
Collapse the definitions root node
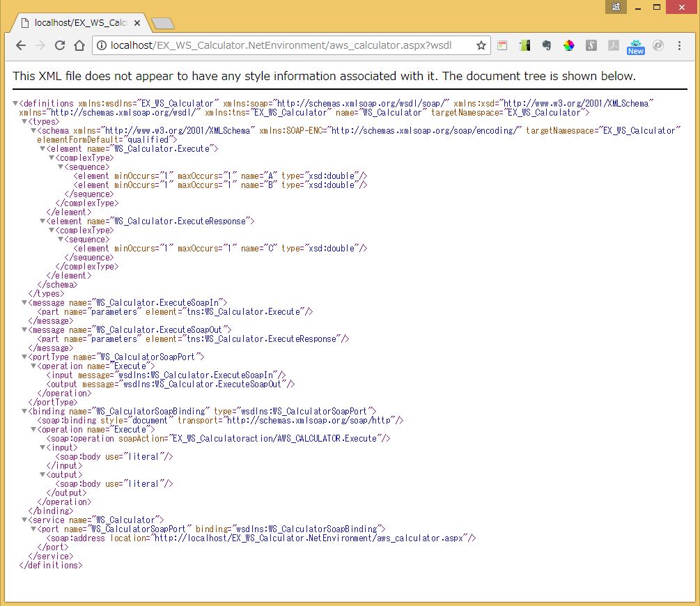(x=15, y=103)
